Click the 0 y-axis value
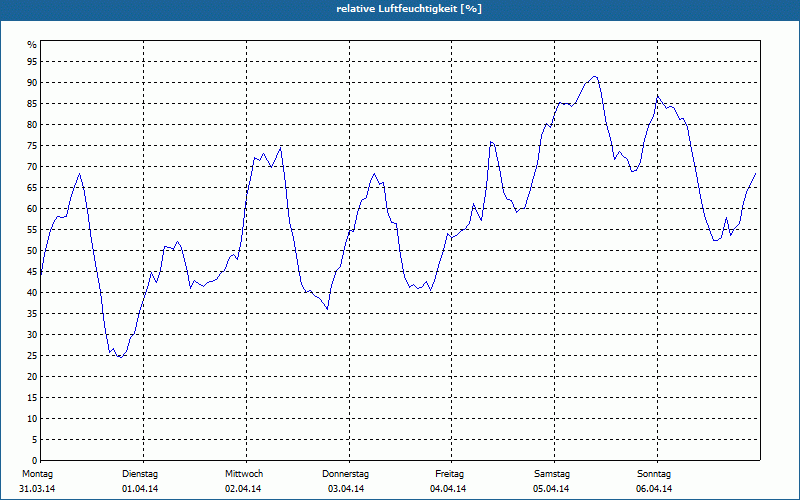Viewport: 800px width, 500px height. [x=34, y=461]
